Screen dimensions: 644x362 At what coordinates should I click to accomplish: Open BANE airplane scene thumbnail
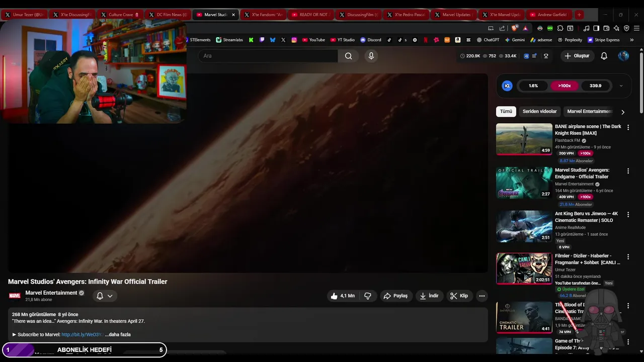point(524,139)
